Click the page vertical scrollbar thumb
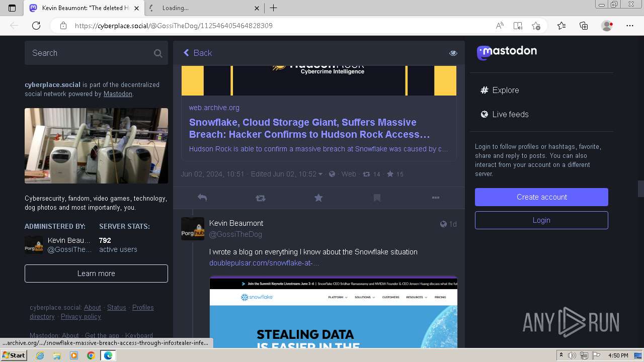 [640, 189]
